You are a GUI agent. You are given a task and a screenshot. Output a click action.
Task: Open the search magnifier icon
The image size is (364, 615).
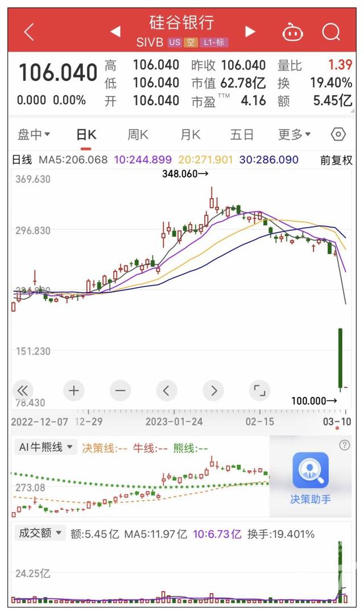[x=330, y=32]
